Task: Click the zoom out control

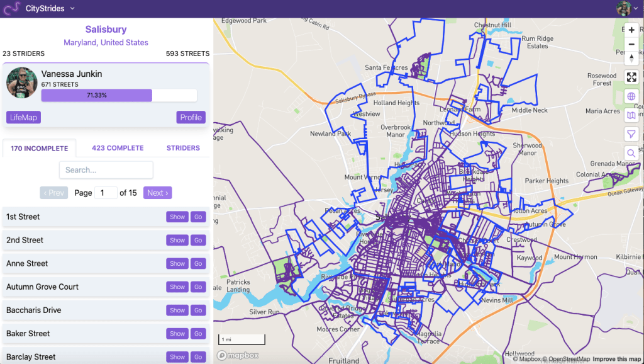Action: click(x=631, y=44)
